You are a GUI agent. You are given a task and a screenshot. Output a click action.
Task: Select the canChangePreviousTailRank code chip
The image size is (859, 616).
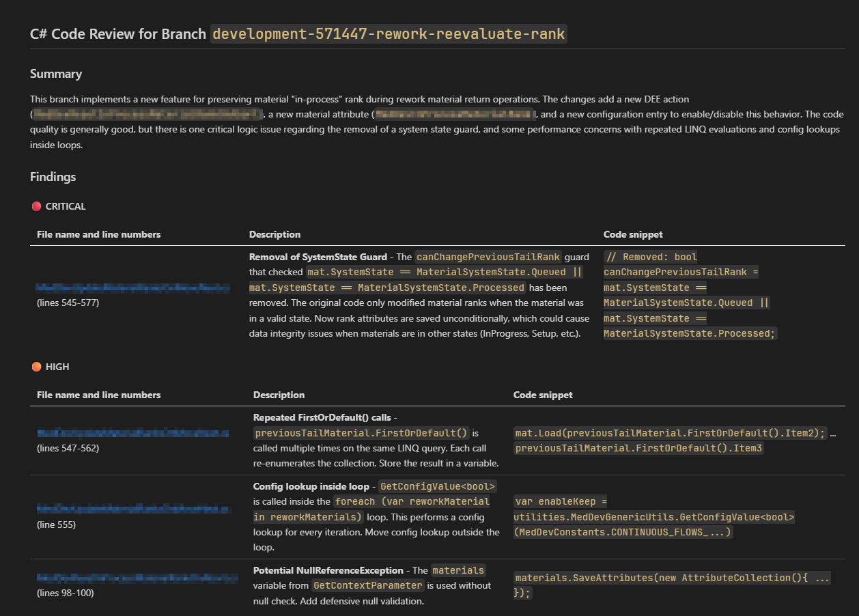pos(488,257)
